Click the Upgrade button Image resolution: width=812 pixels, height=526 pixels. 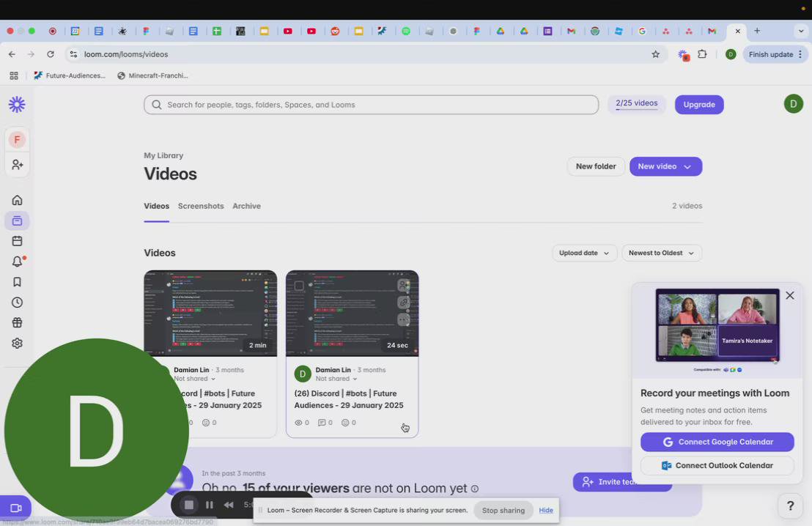699,105
